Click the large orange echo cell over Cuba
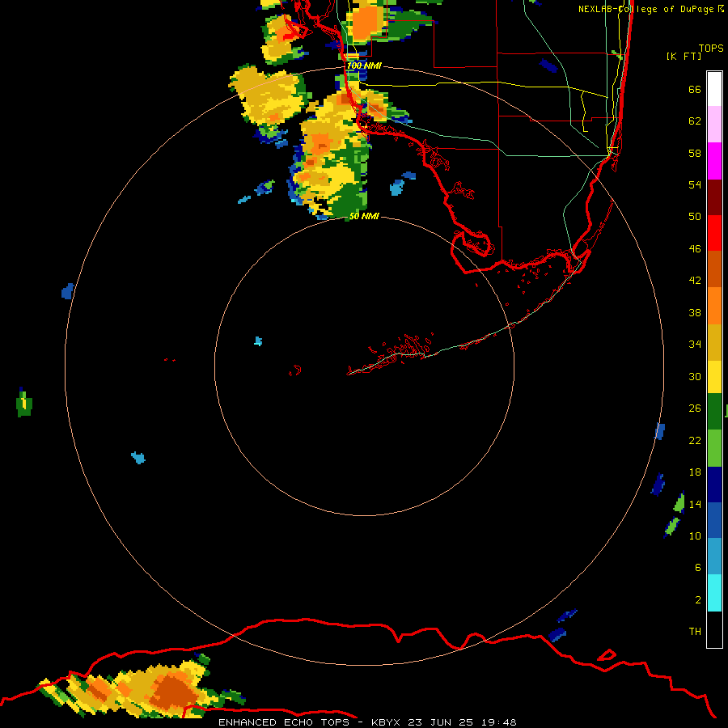The height and width of the screenshot is (728, 728). pos(174,692)
